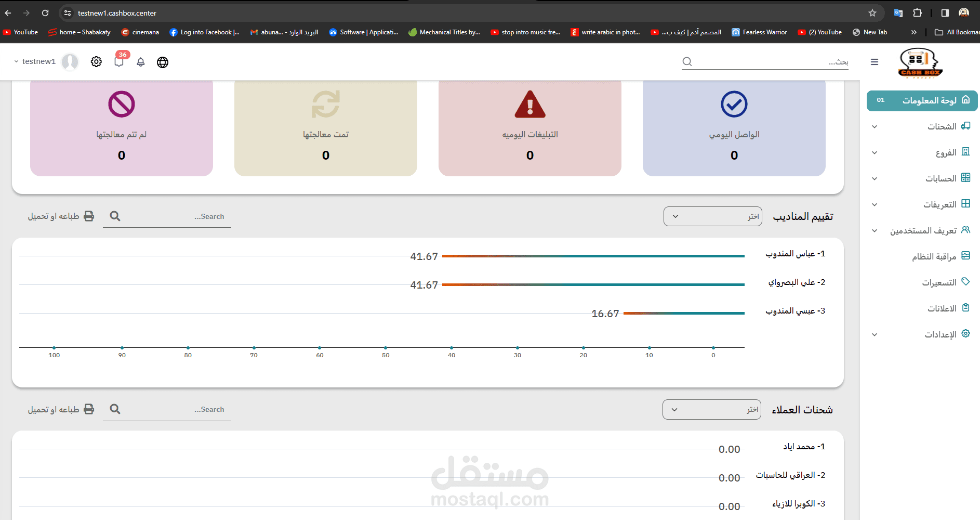Screen dimensions: 980x520
Task: Open Chrome extensions puzzle icon
Action: (918, 13)
